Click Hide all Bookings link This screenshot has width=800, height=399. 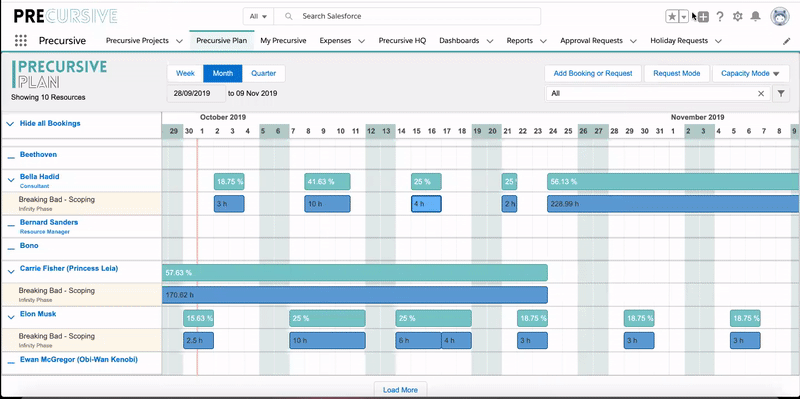50,123
